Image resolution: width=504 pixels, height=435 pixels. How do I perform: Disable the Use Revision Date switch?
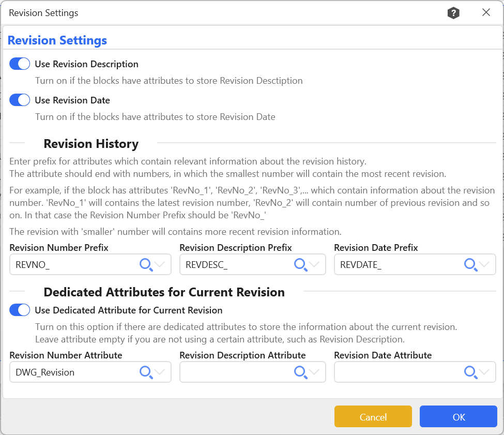pyautogui.click(x=20, y=100)
